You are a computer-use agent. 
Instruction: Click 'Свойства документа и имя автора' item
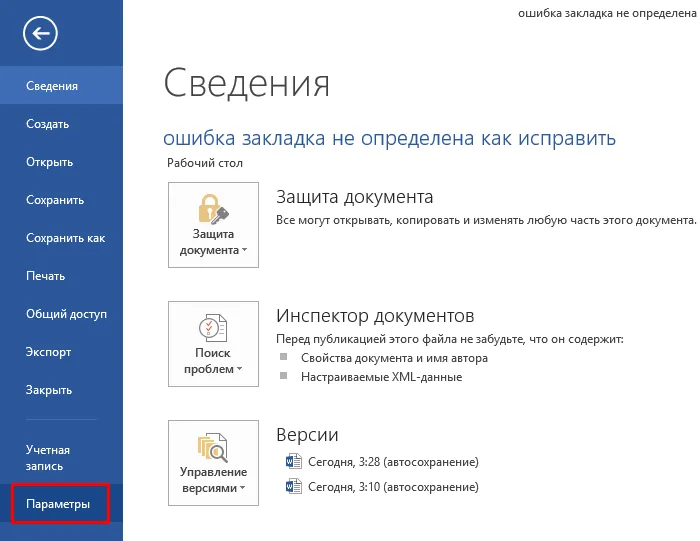tap(394, 358)
